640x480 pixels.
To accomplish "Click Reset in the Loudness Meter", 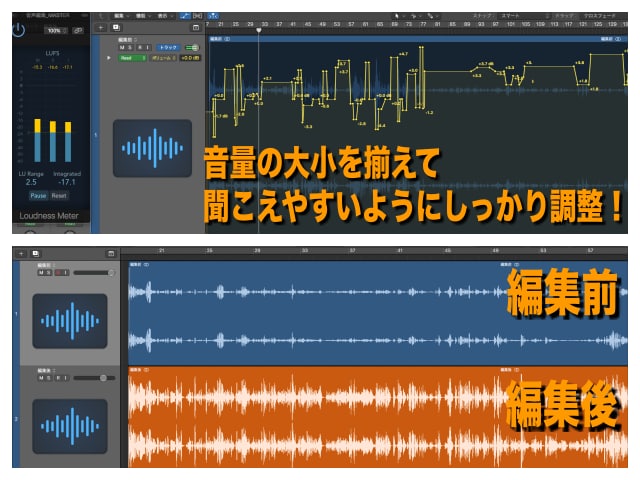I will pyautogui.click(x=59, y=196).
